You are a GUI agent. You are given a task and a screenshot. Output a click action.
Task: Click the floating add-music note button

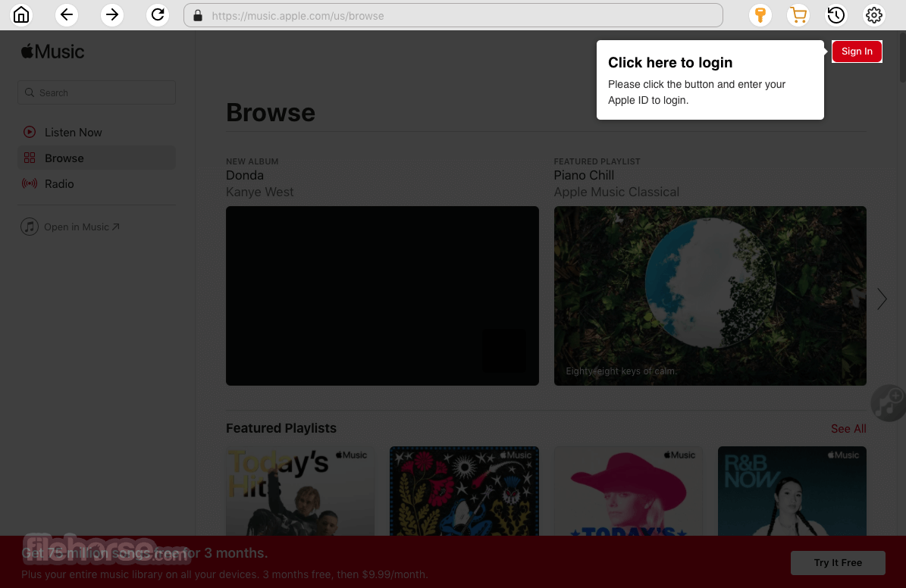pyautogui.click(x=888, y=402)
